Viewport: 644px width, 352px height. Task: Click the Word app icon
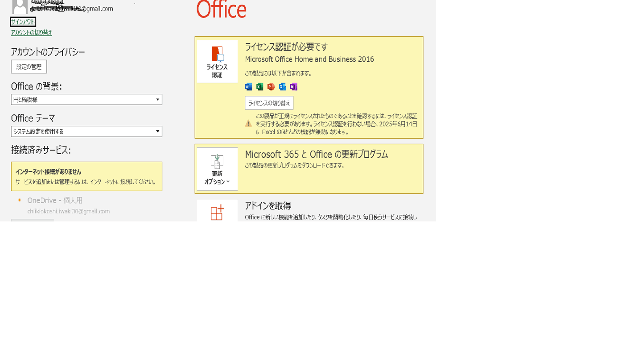pyautogui.click(x=248, y=87)
